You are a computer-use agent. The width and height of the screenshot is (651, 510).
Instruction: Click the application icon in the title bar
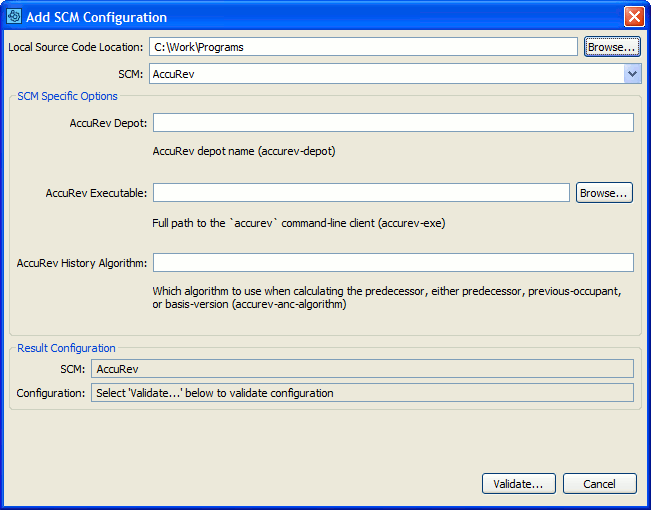(14, 17)
